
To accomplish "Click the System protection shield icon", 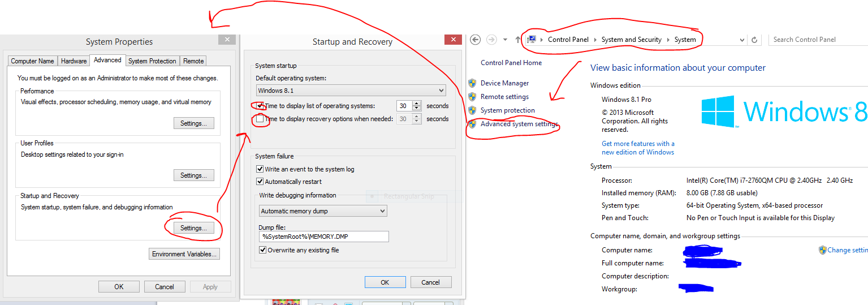I will [x=472, y=110].
